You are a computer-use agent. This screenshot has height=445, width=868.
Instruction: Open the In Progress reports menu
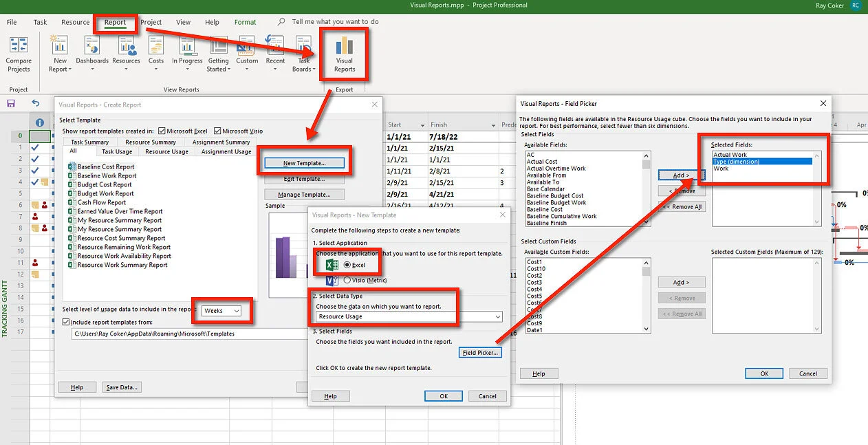point(187,54)
